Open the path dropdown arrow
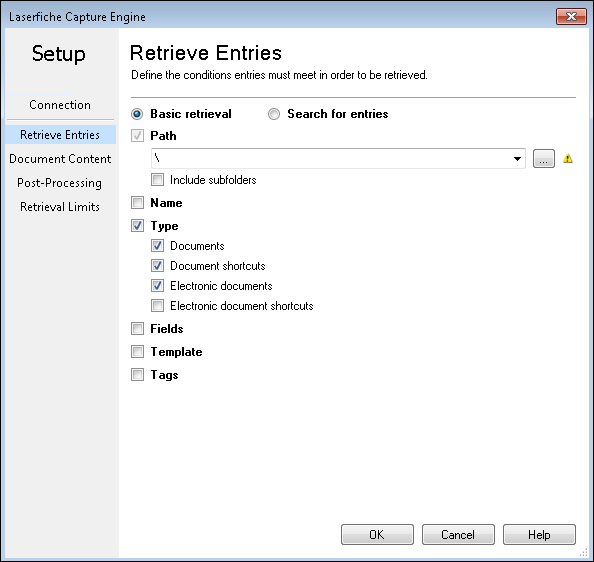The height and width of the screenshot is (562, 594). (517, 159)
